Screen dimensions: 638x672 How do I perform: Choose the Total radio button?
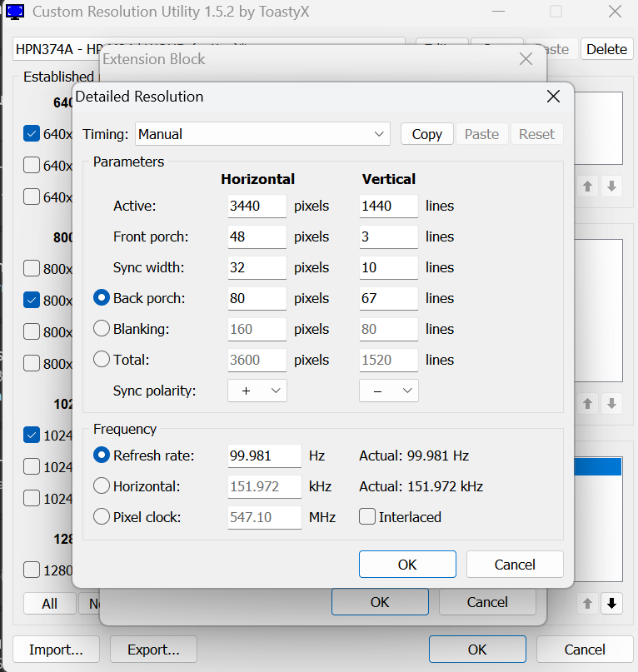point(102,360)
